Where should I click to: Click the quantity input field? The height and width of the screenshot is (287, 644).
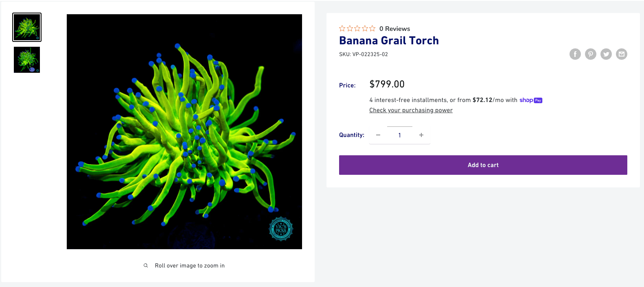(x=399, y=135)
